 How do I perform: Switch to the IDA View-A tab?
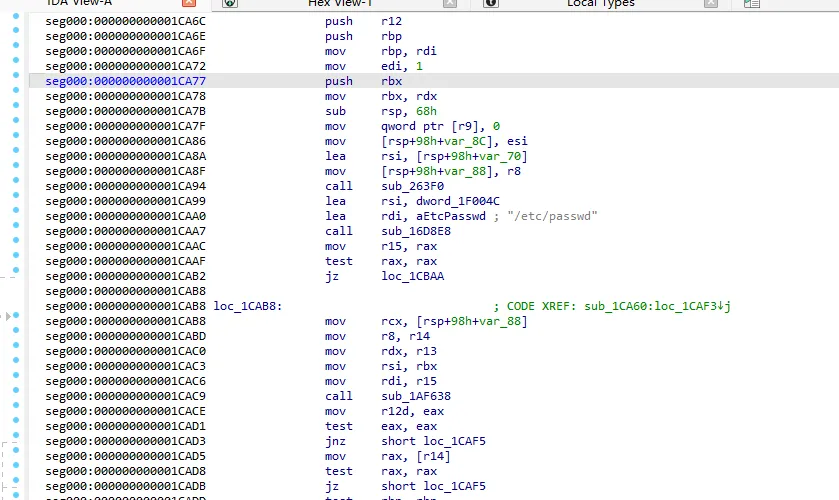click(79, 3)
